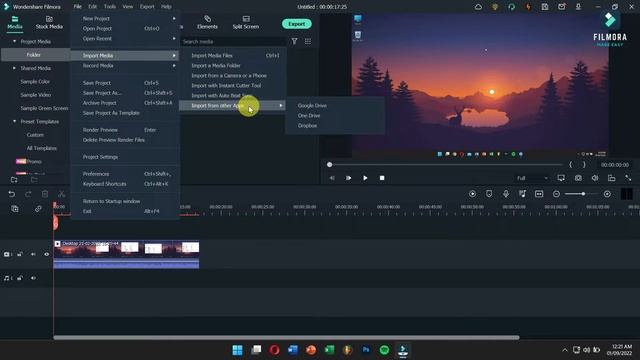Screen dimensions: 640x360
Task: Click the previous frame playback button
Action: point(332,178)
